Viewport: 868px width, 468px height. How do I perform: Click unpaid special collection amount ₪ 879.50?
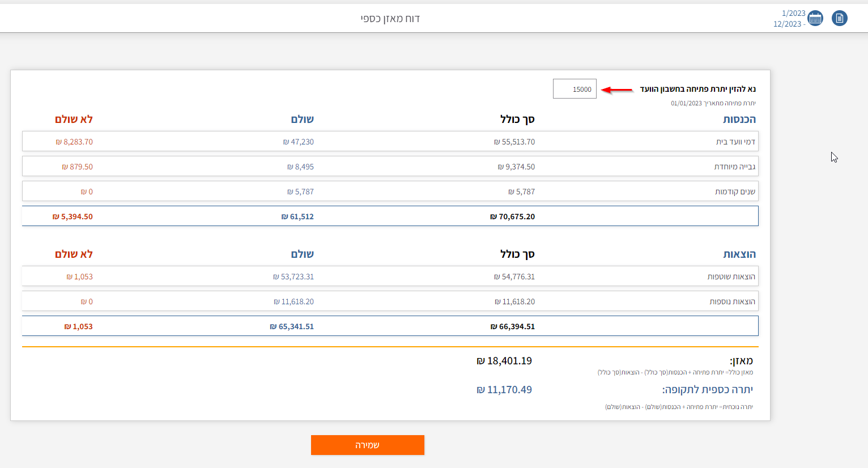(x=77, y=167)
